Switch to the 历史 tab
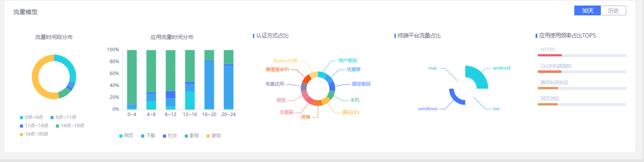Image resolution: width=644 pixels, height=162 pixels. tap(613, 11)
